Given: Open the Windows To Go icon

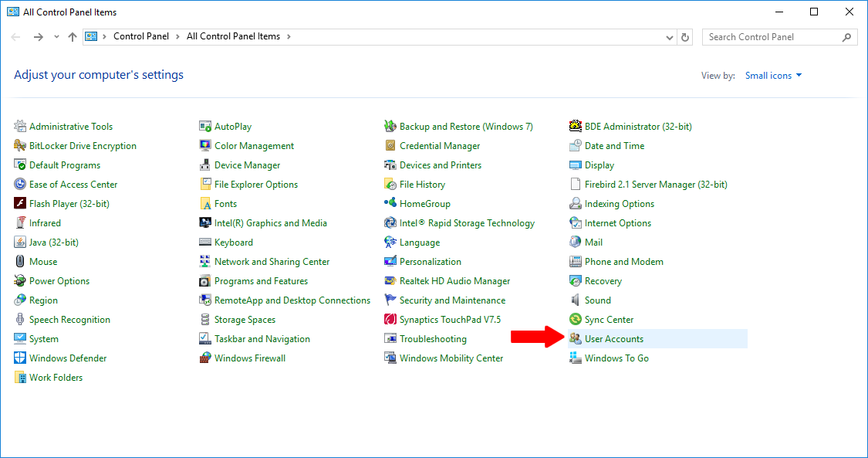Looking at the screenshot, I should coord(576,358).
